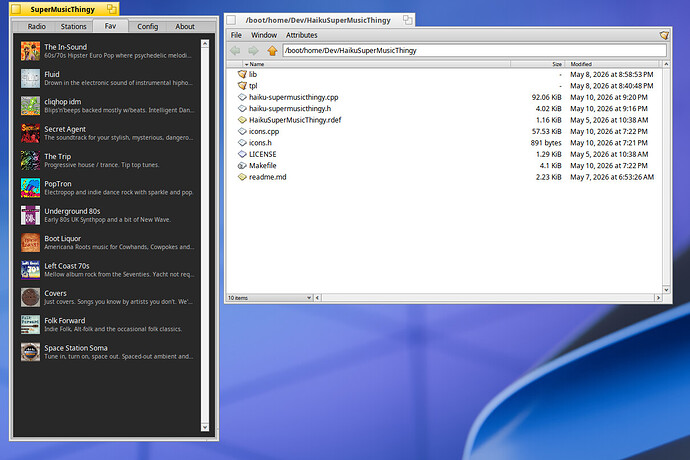Screen dimensions: 690x460
Task: Select the Folk Forward station icon
Action: point(30,324)
